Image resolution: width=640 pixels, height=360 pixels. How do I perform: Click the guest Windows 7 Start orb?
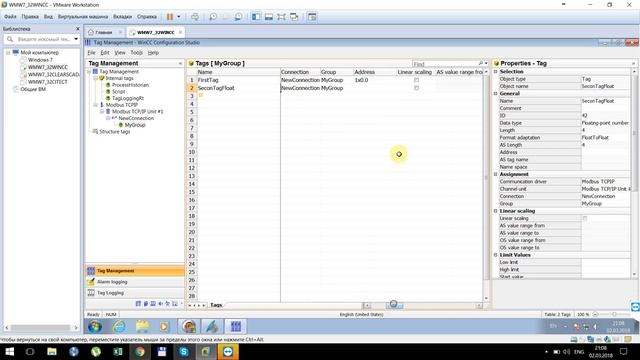pos(95,327)
